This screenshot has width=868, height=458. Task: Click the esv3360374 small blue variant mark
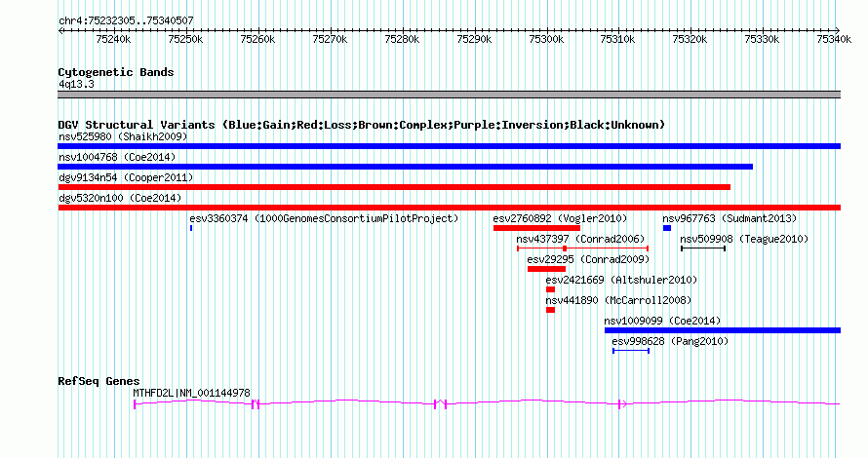(x=191, y=228)
